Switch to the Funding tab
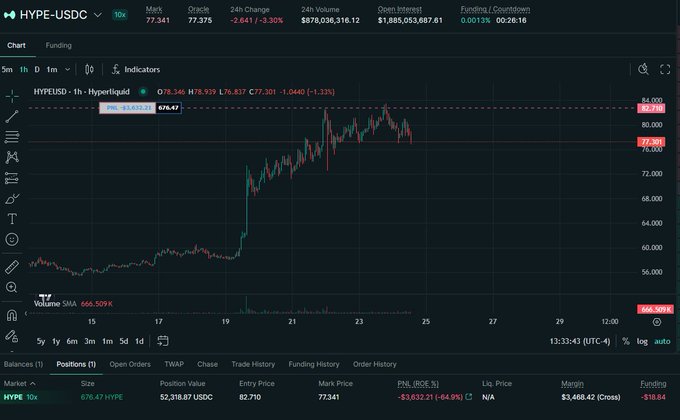 59,46
